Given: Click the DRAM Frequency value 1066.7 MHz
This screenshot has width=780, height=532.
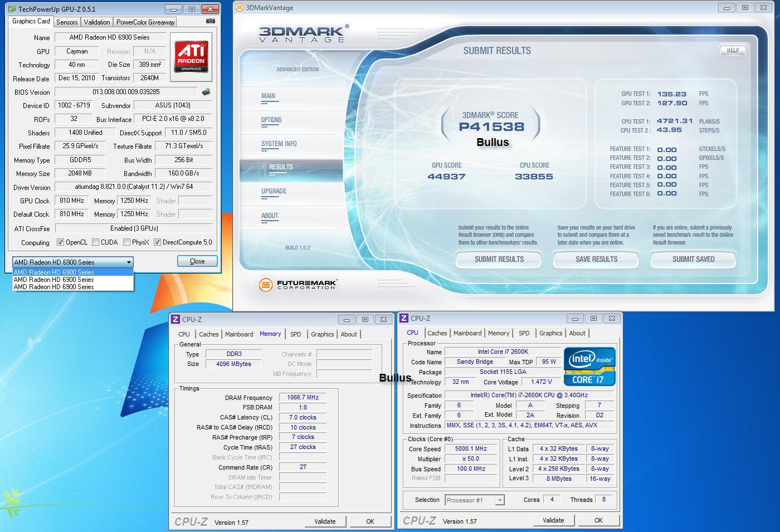Looking at the screenshot, I should [303, 398].
